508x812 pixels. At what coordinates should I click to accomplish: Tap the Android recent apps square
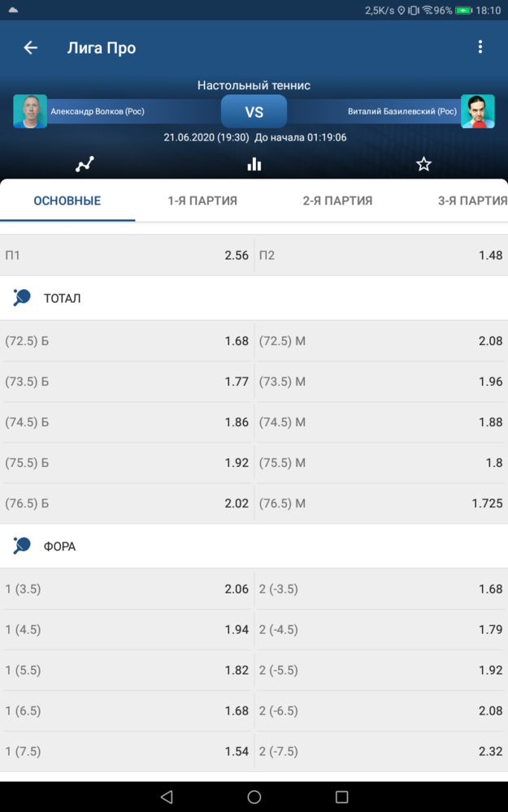click(341, 797)
